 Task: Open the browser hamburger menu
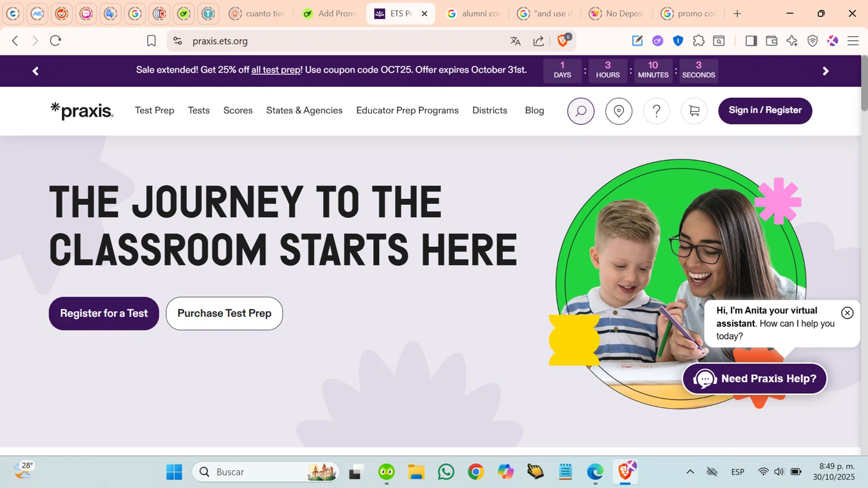click(x=853, y=40)
